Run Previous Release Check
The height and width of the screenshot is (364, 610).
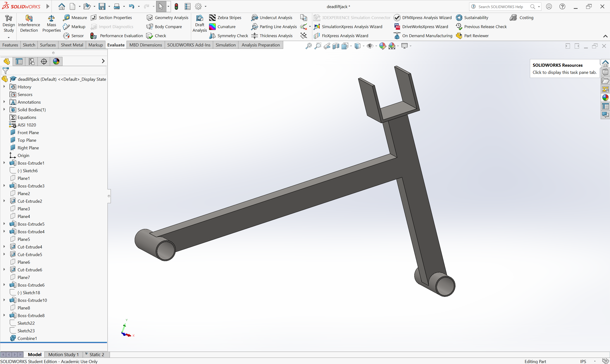click(x=481, y=26)
